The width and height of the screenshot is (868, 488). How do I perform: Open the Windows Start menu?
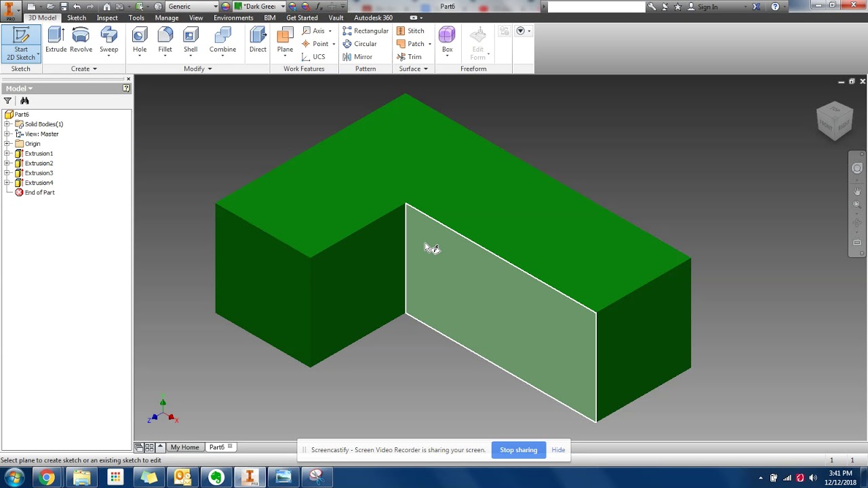(x=14, y=477)
